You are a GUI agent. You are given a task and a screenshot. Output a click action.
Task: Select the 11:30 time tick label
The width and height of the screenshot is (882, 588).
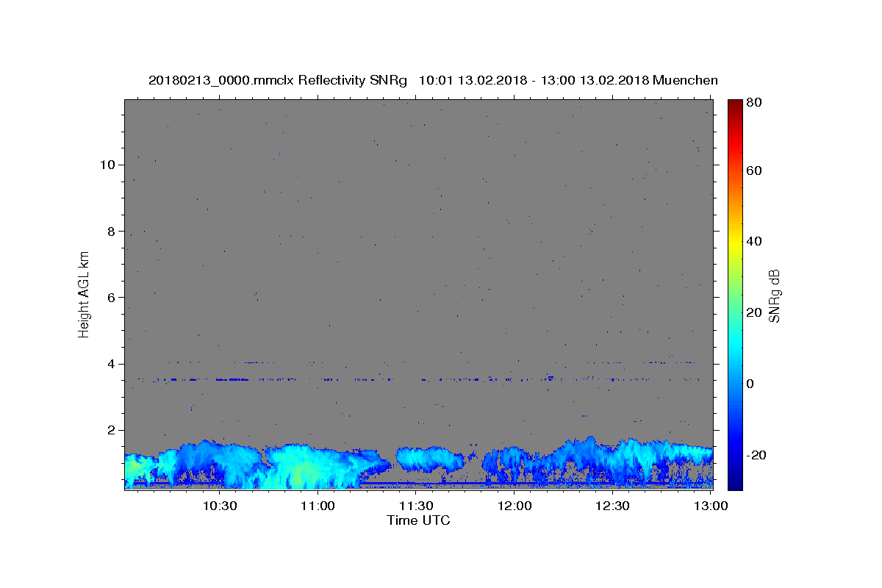tap(417, 506)
